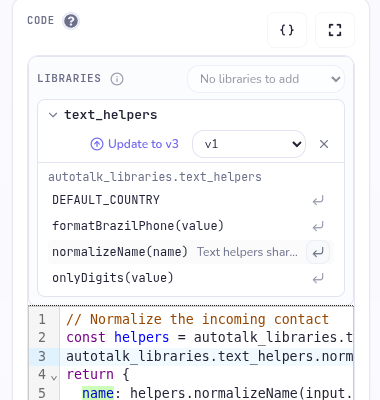Open the fullscreen code editor
Viewport: 380px width, 400px height.
click(x=335, y=30)
